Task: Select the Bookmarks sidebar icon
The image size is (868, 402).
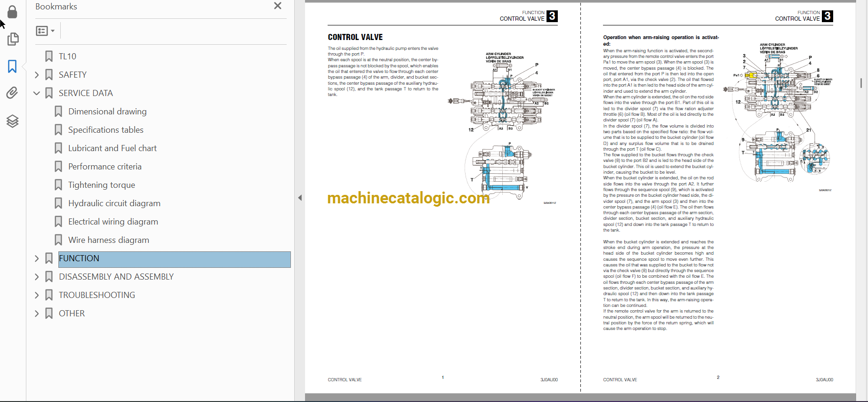Action: 13,66
